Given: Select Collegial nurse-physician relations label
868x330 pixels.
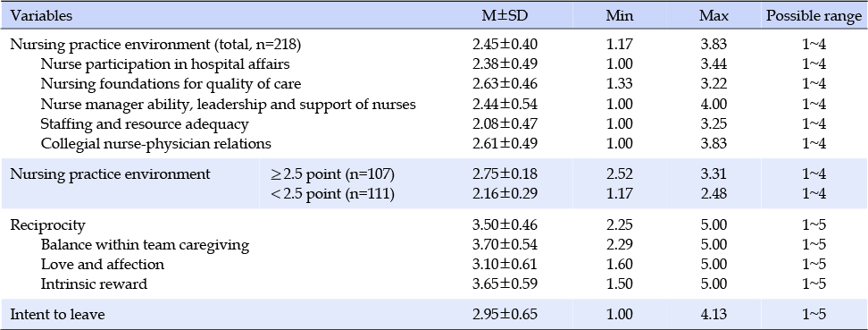Looking at the screenshot, I should pyautogui.click(x=155, y=144).
